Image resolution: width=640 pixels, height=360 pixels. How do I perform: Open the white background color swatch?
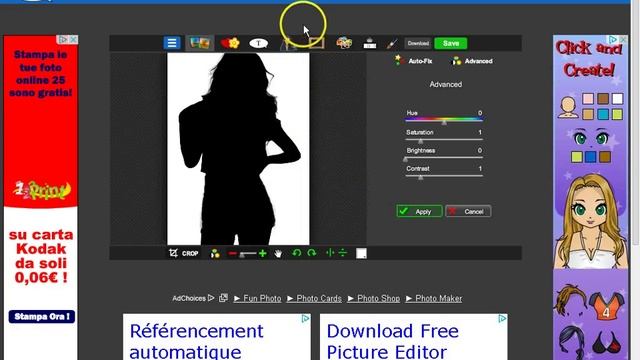361,253
